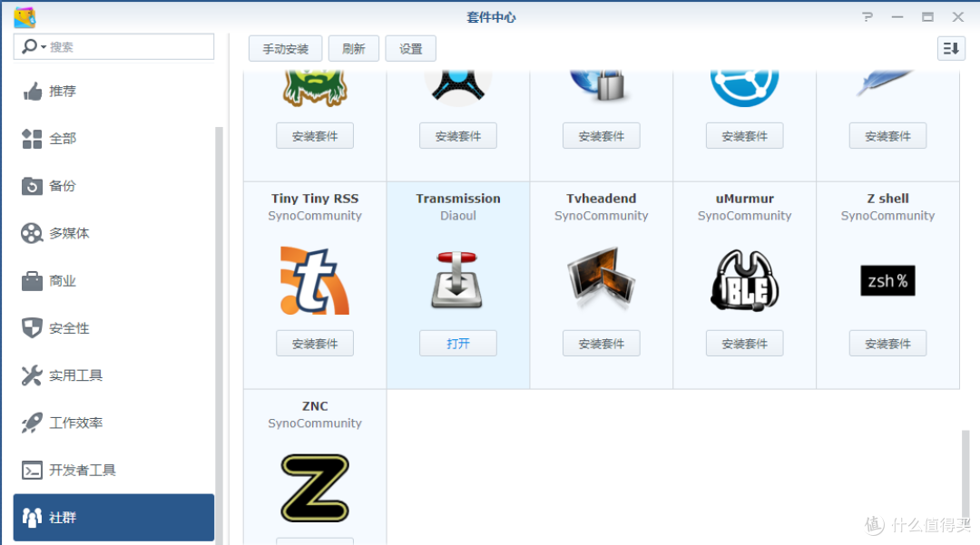Click the help question mark icon
The width and height of the screenshot is (980, 545).
(x=867, y=17)
